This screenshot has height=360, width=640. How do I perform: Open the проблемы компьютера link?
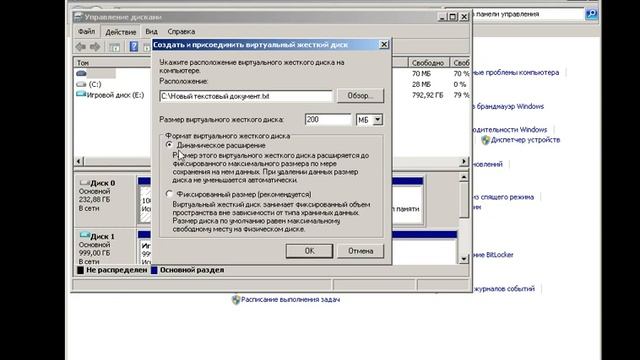pyautogui.click(x=516, y=73)
